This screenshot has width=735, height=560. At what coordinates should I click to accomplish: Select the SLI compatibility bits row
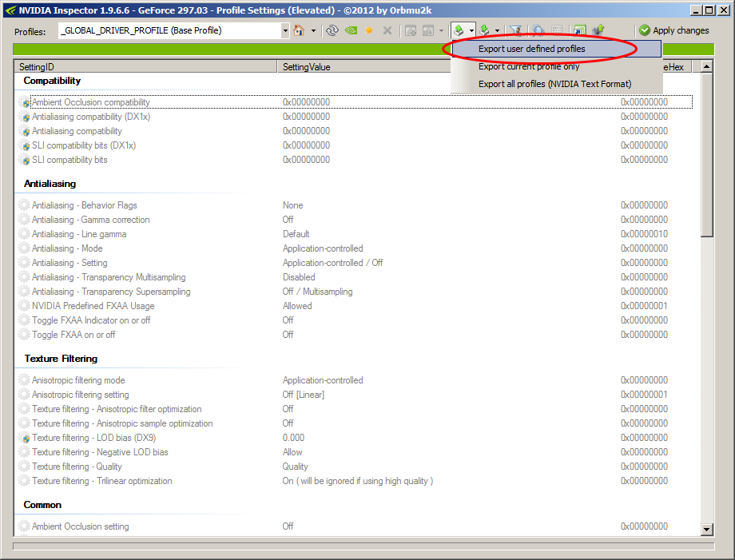pos(355,160)
